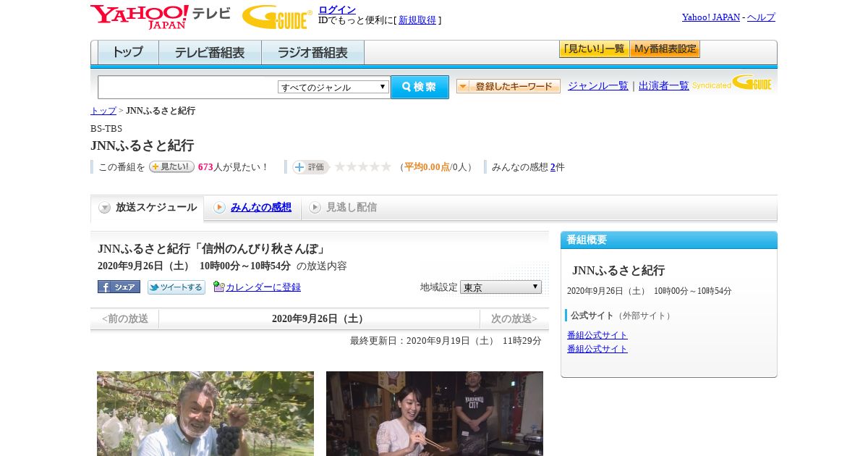Click the トップ breadcrumb link
868x456 pixels.
click(103, 111)
